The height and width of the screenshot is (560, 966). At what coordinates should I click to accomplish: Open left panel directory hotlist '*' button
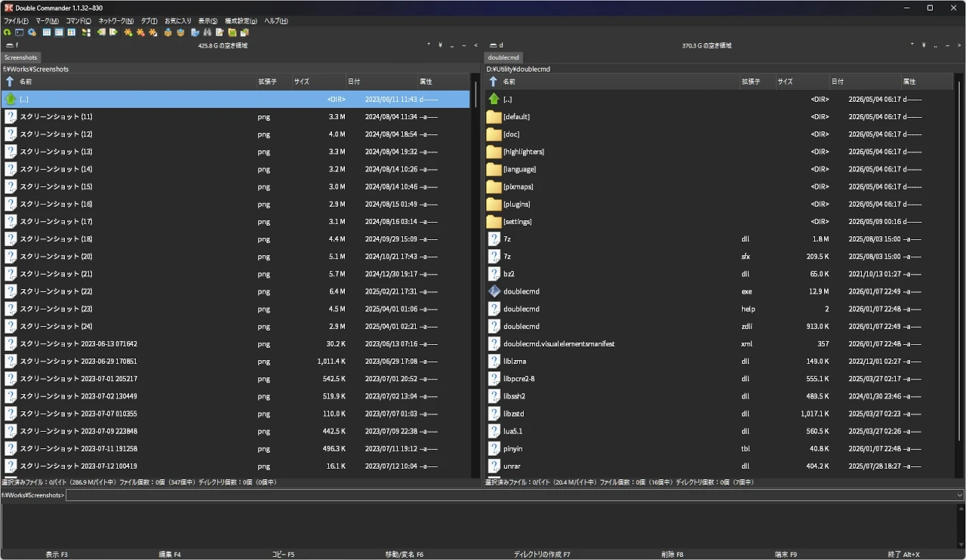[429, 45]
